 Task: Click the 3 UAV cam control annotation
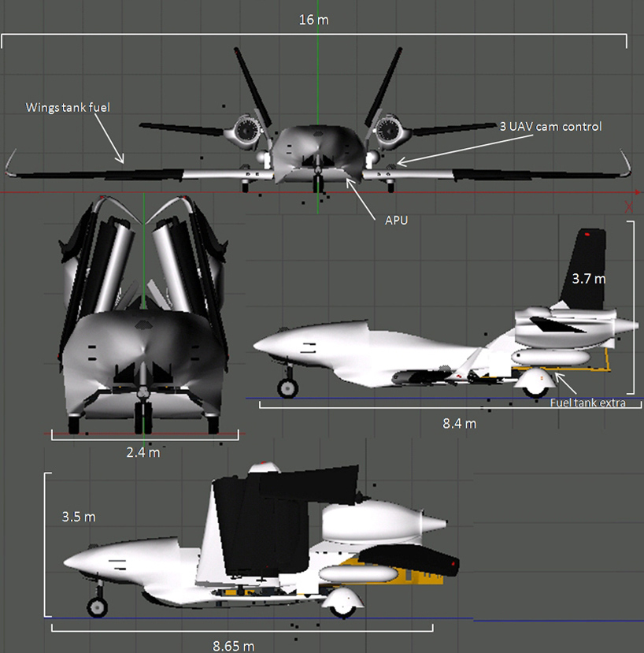coord(551,126)
